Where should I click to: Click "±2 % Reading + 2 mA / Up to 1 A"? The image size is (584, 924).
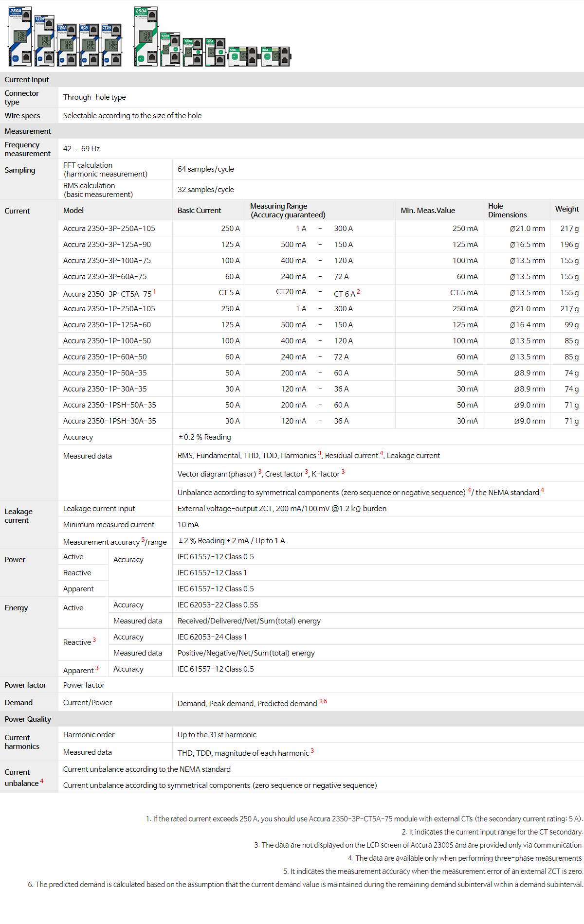pyautogui.click(x=232, y=541)
